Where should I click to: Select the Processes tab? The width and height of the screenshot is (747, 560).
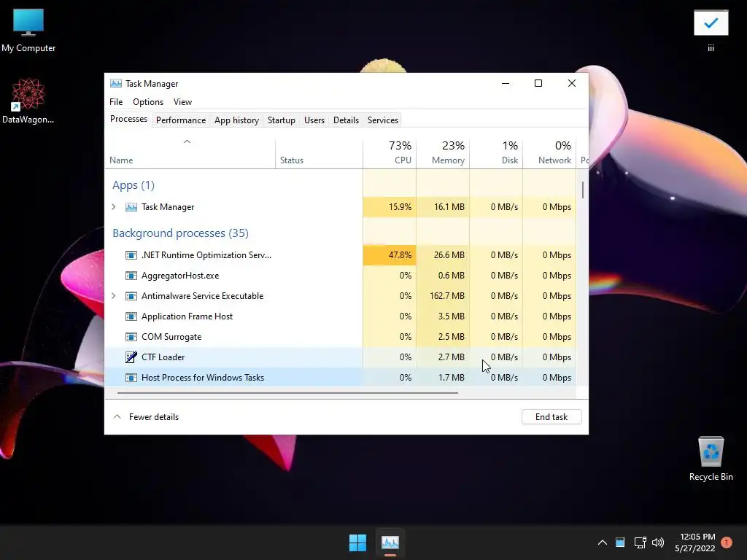(x=128, y=119)
